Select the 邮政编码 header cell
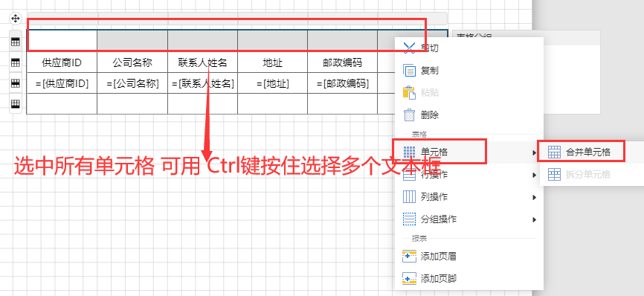This screenshot has width=644, height=296. pyautogui.click(x=343, y=62)
